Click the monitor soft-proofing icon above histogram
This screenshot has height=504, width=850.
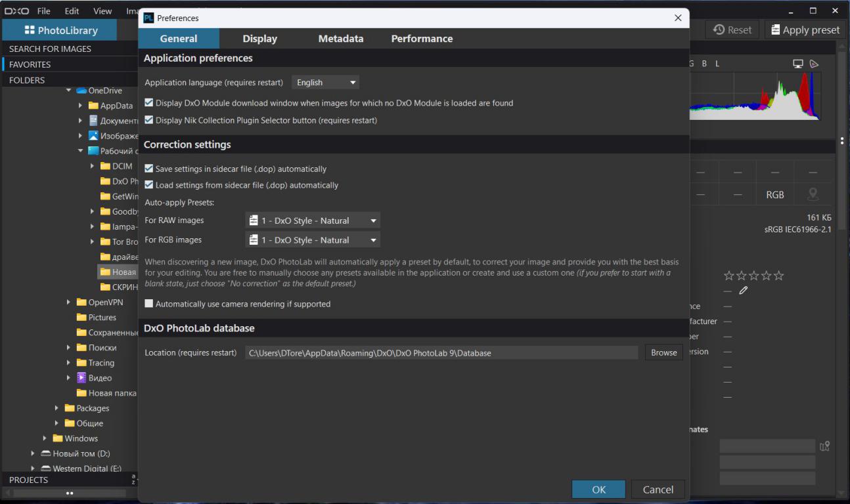[x=798, y=64]
